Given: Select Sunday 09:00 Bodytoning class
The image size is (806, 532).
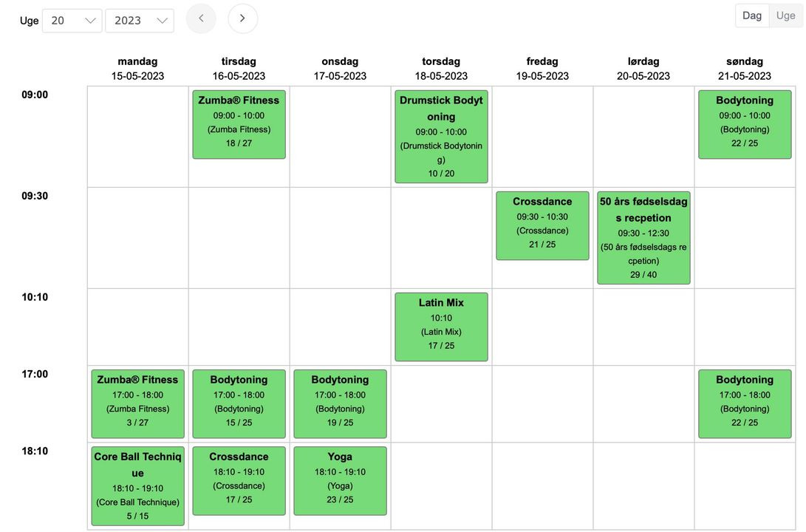Looking at the screenshot, I should [745, 124].
